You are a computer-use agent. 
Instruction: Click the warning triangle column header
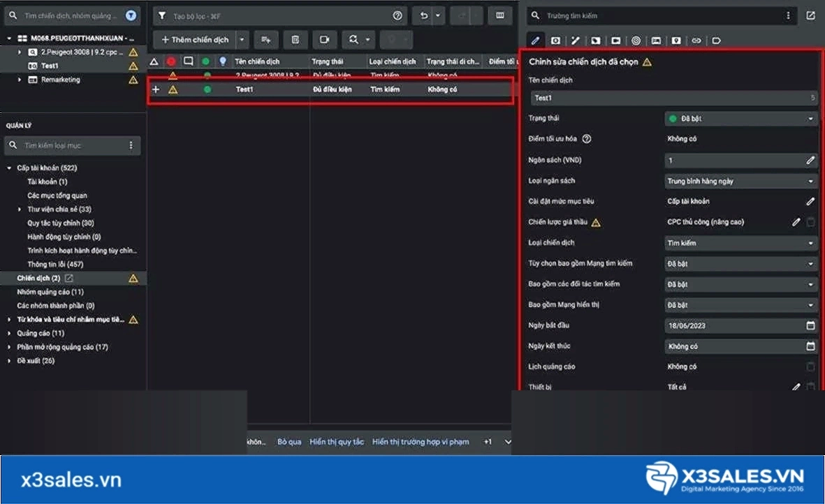pyautogui.click(x=154, y=61)
